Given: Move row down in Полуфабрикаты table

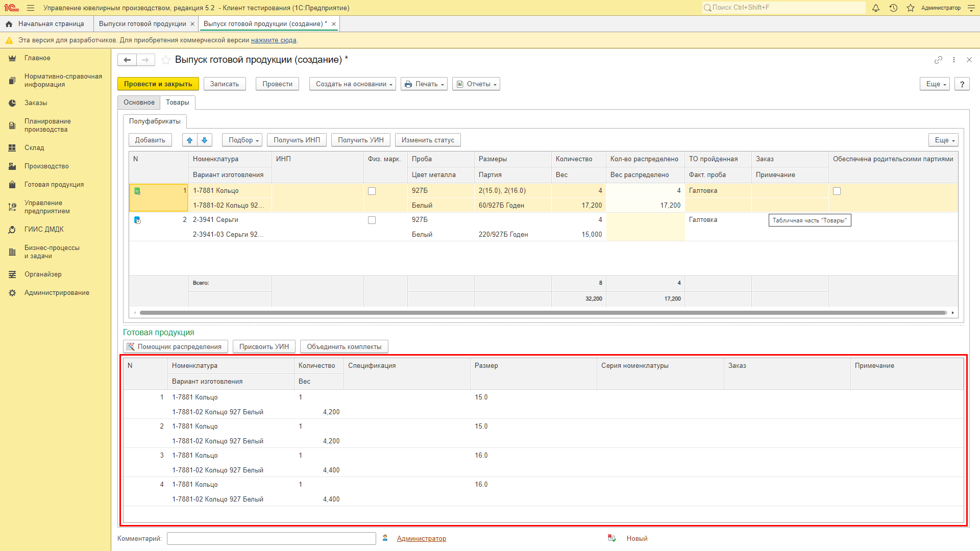Looking at the screenshot, I should tap(204, 140).
